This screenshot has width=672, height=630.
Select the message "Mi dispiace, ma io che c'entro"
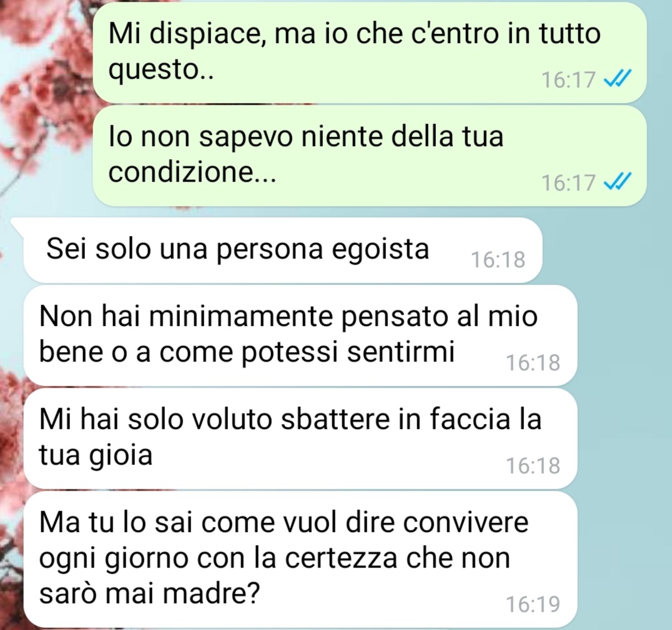click(370, 52)
